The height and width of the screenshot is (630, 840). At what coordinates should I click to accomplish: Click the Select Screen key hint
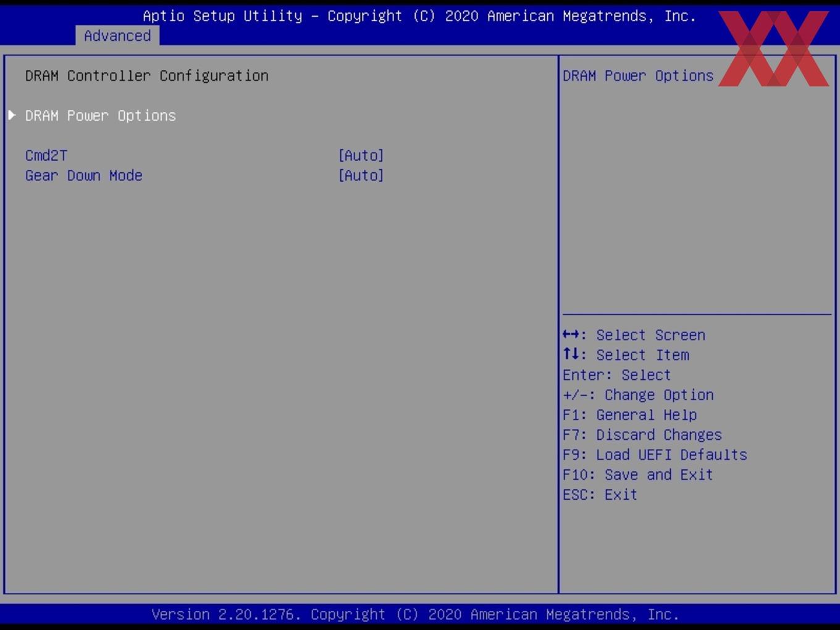point(634,335)
